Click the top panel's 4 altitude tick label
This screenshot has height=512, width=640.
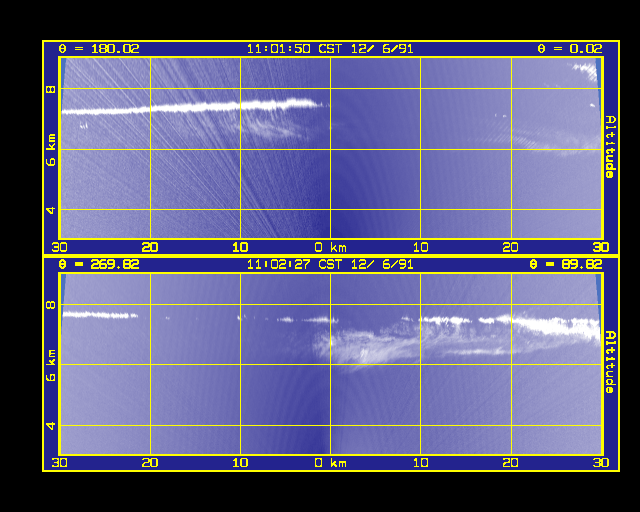[x=51, y=210]
